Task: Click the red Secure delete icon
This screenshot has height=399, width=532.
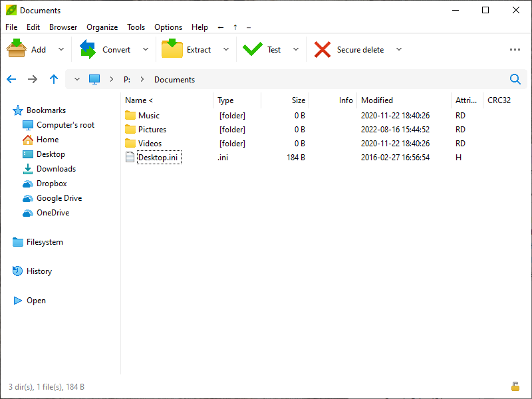Action: pyautogui.click(x=323, y=49)
